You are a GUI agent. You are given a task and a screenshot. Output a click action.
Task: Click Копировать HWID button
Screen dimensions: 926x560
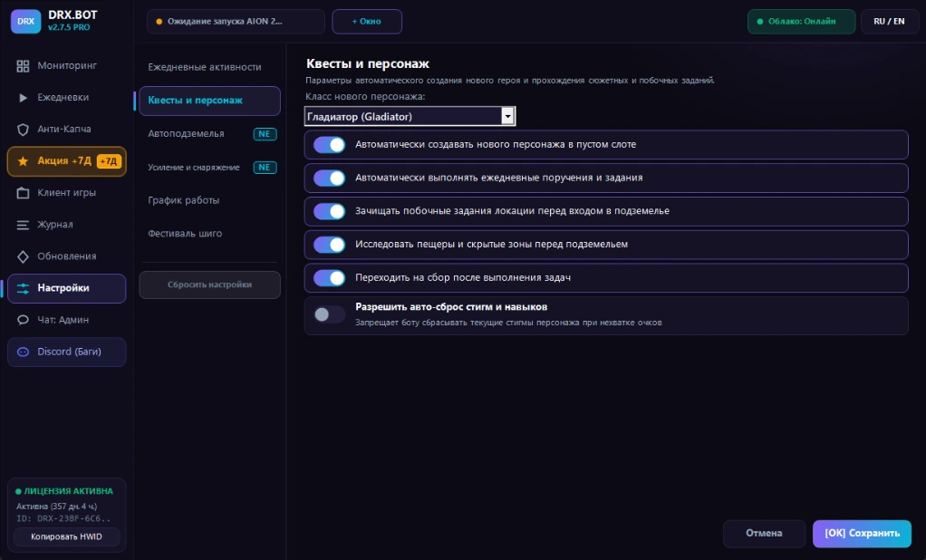pyautogui.click(x=67, y=537)
